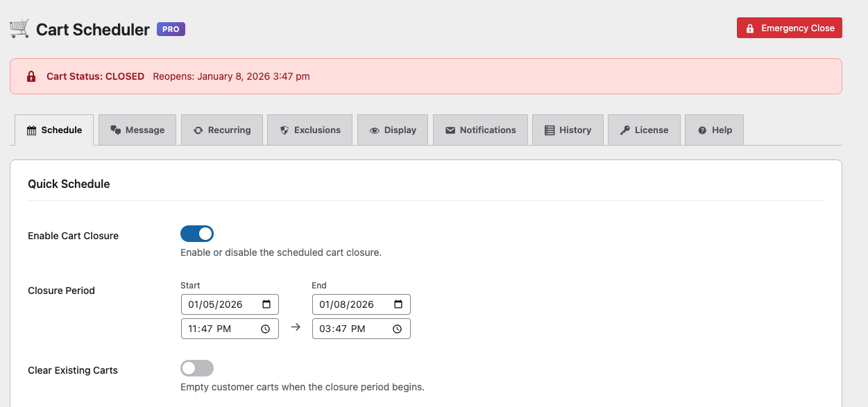Open clock picker for Start time
The width and height of the screenshot is (868, 407).
(x=266, y=329)
